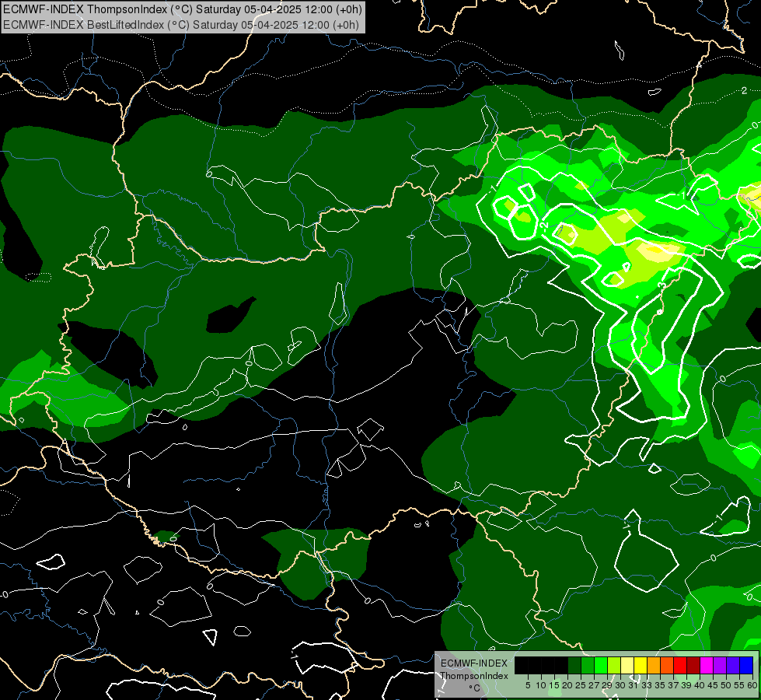Image resolution: width=761 pixels, height=700 pixels.
Task: Select the orange 33-35 legend swatch
Action: pyautogui.click(x=654, y=665)
